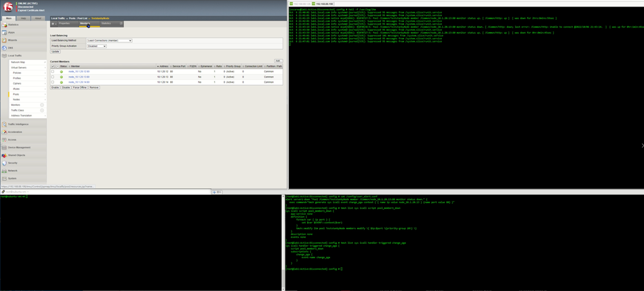Click the F5 logo icon
644x291 pixels.
point(7,6)
